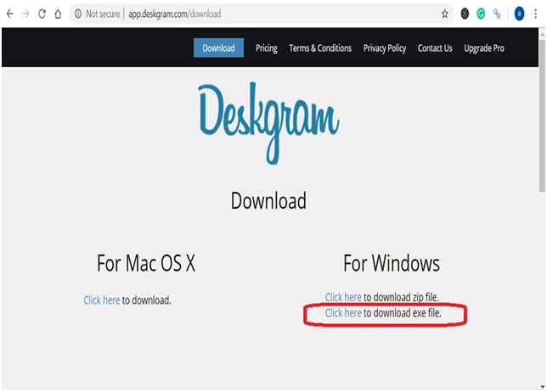Click the 'For Windows' heading
This screenshot has height=392, width=547.
point(392,263)
